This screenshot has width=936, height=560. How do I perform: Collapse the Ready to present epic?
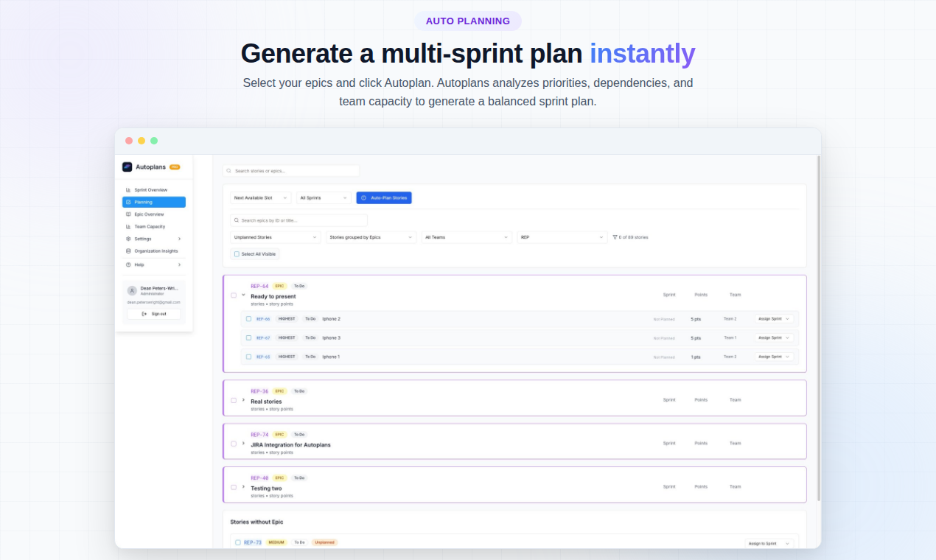coord(243,295)
